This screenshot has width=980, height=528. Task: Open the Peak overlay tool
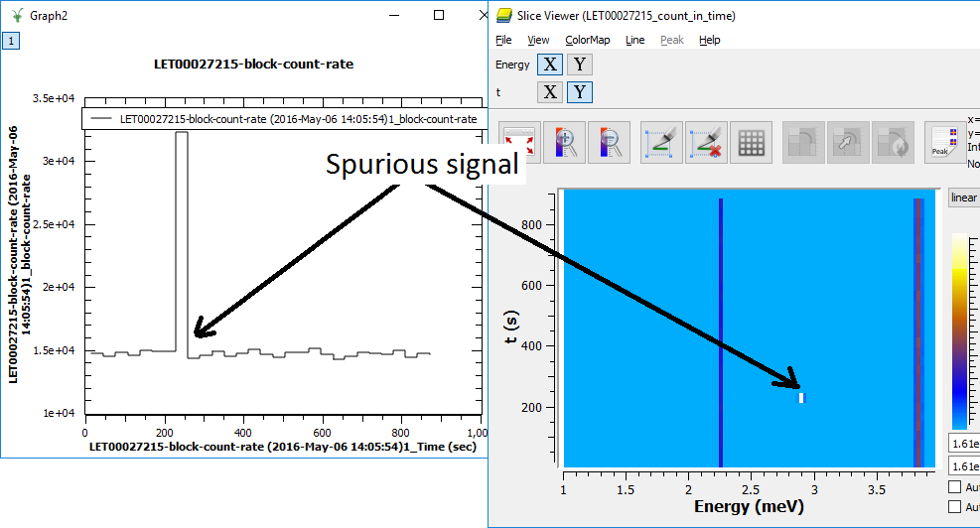tap(943, 142)
